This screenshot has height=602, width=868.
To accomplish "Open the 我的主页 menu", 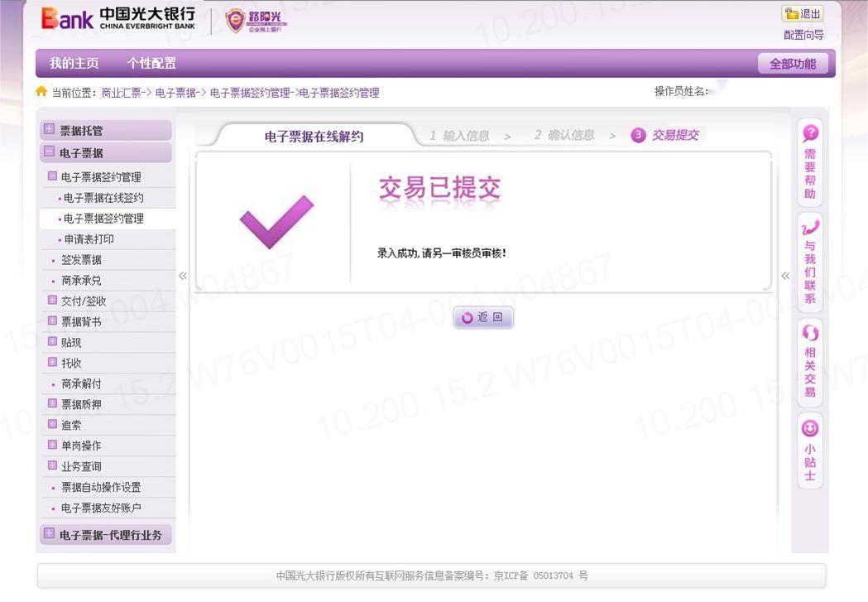I will [74, 63].
